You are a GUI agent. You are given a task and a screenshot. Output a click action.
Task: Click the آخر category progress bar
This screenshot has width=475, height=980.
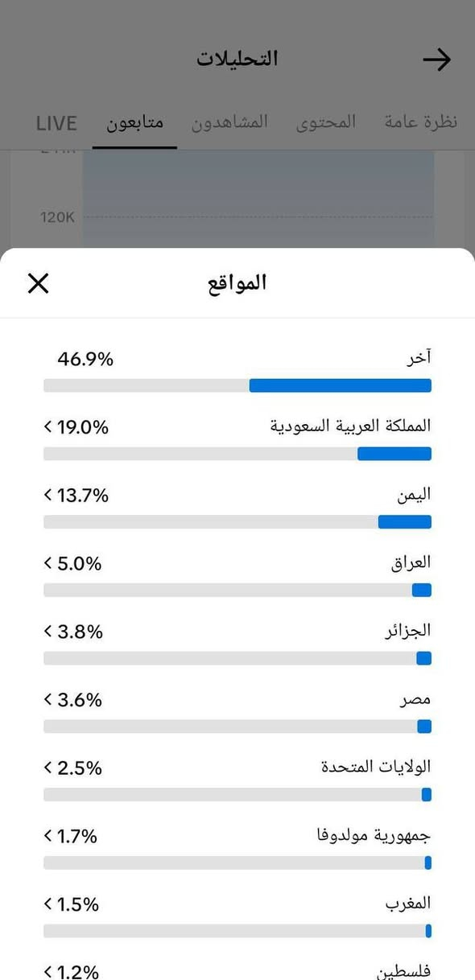click(237, 385)
